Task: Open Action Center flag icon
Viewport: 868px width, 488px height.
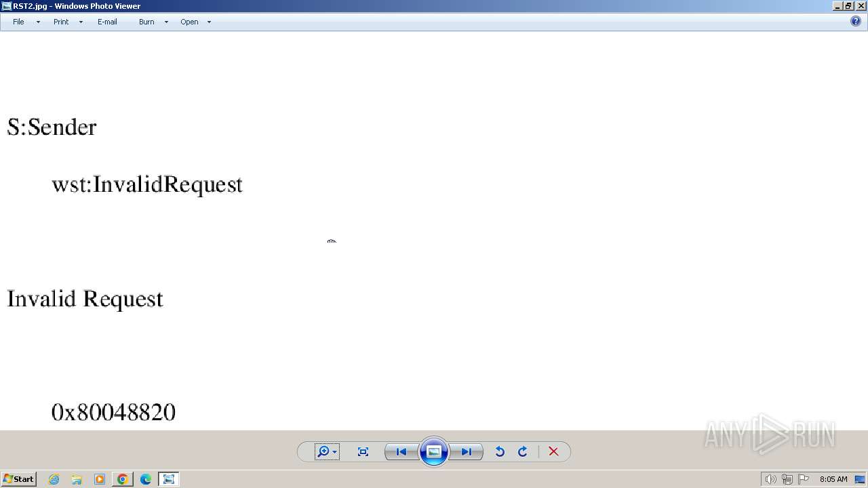Action: pos(804,479)
